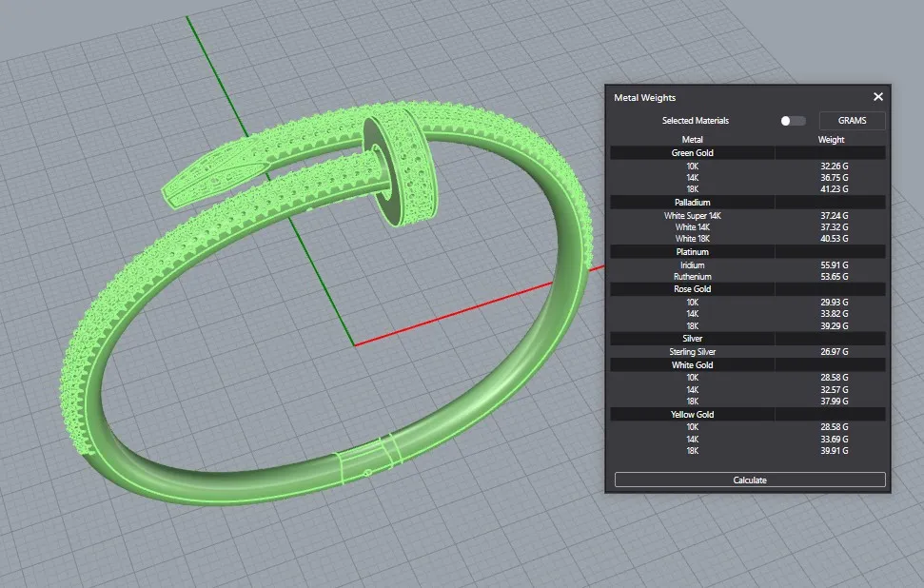Select the Platinum category row
Image resolution: width=924 pixels, height=588 pixels.
[x=748, y=252]
